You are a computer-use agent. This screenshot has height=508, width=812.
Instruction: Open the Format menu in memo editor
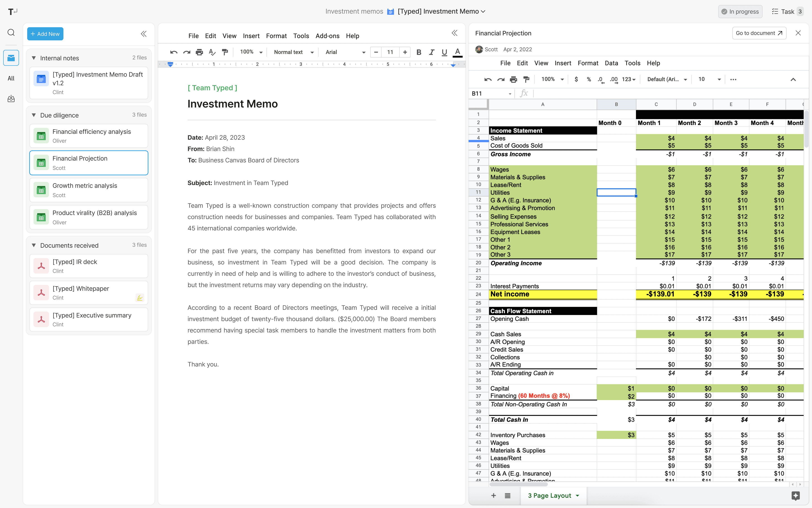[276, 36]
